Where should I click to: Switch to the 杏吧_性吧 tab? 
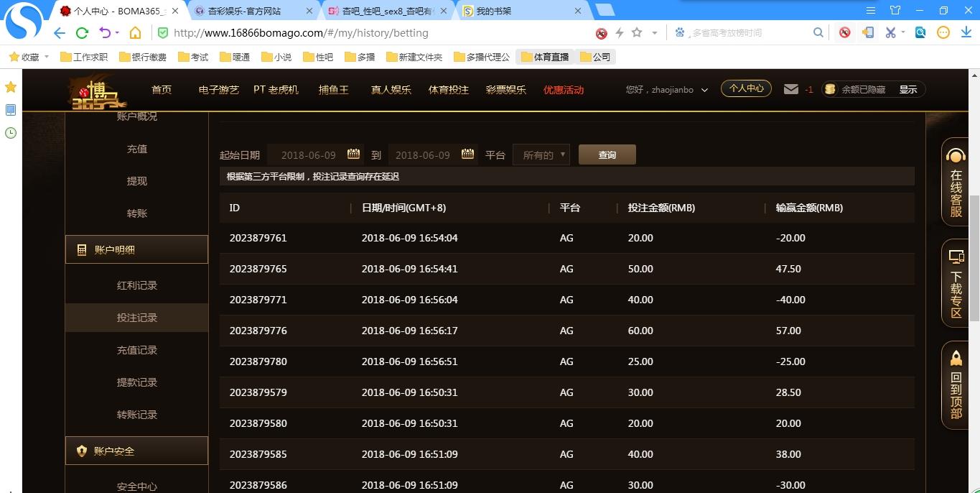[388, 11]
